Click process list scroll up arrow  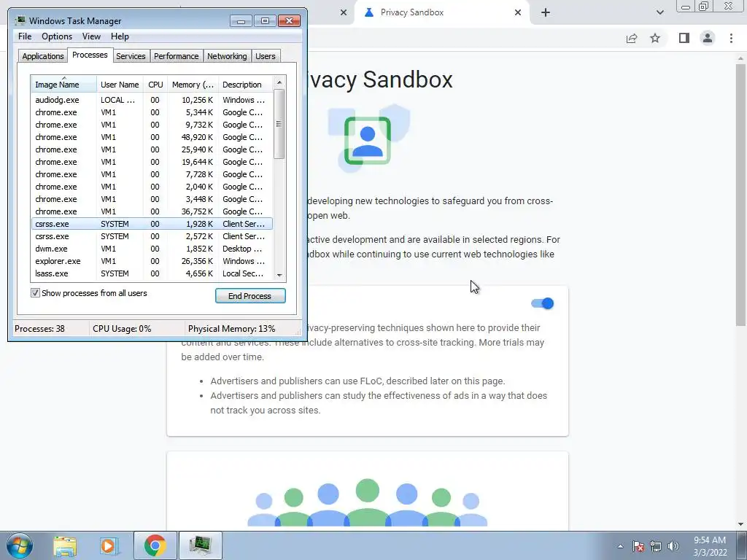point(279,82)
